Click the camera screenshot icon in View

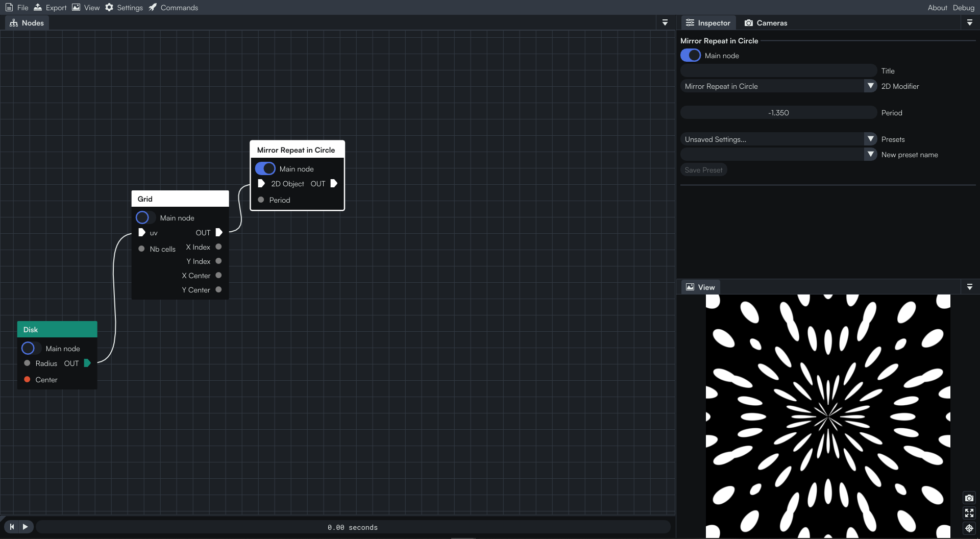pos(969,498)
